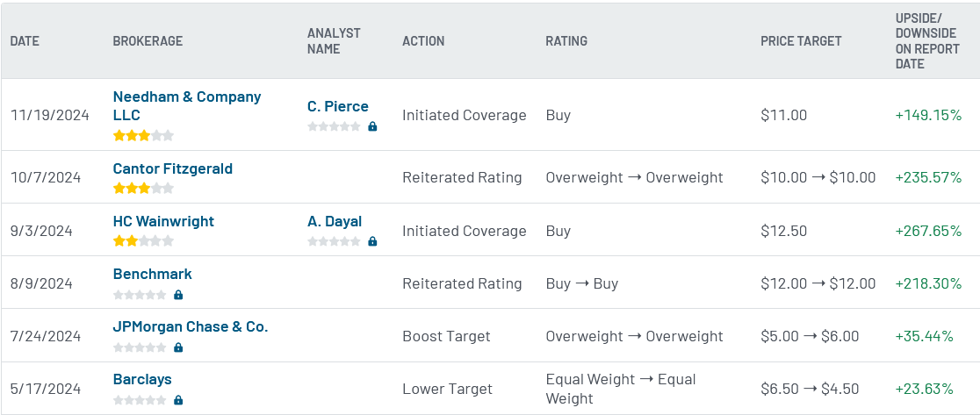
Task: Click the Boost Target action cell
Action: click(x=446, y=336)
